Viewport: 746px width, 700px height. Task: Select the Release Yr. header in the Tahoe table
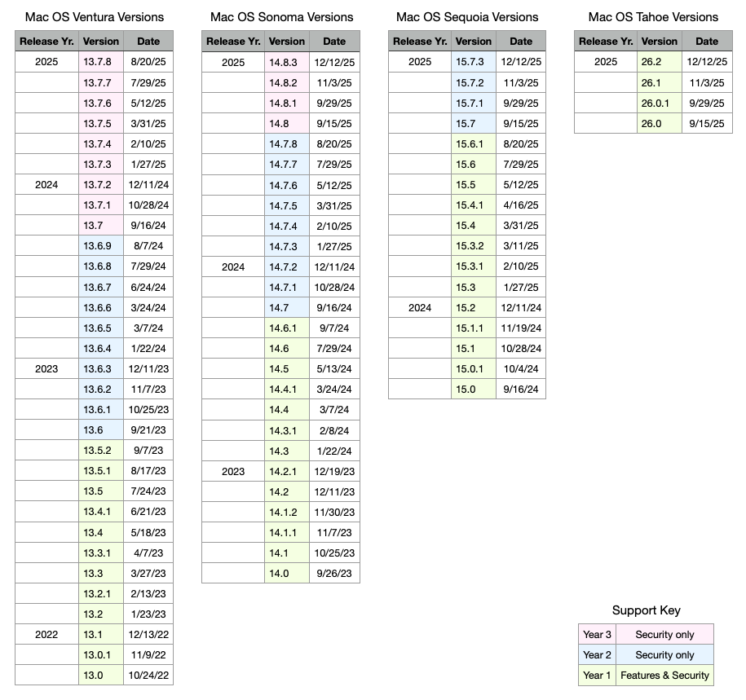[606, 42]
